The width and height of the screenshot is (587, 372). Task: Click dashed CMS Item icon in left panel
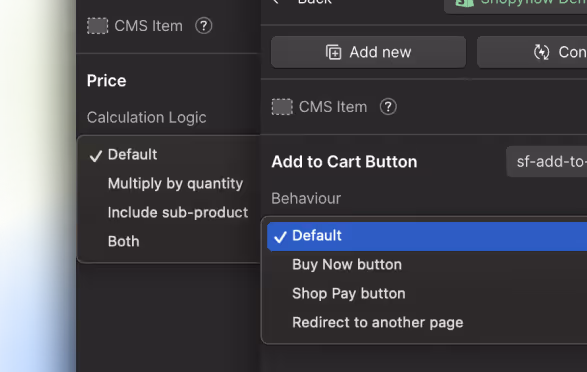98,26
